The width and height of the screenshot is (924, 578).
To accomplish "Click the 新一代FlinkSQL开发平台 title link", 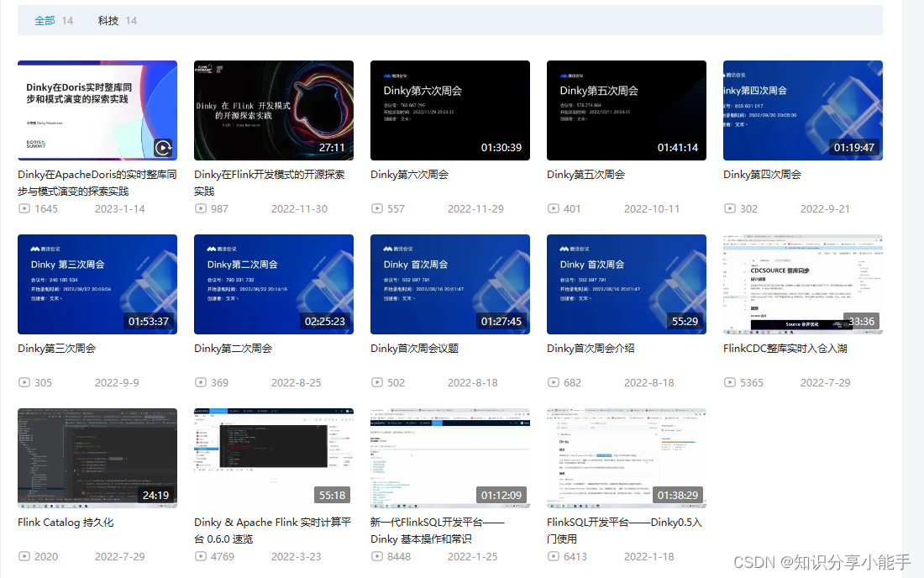I will point(438,530).
